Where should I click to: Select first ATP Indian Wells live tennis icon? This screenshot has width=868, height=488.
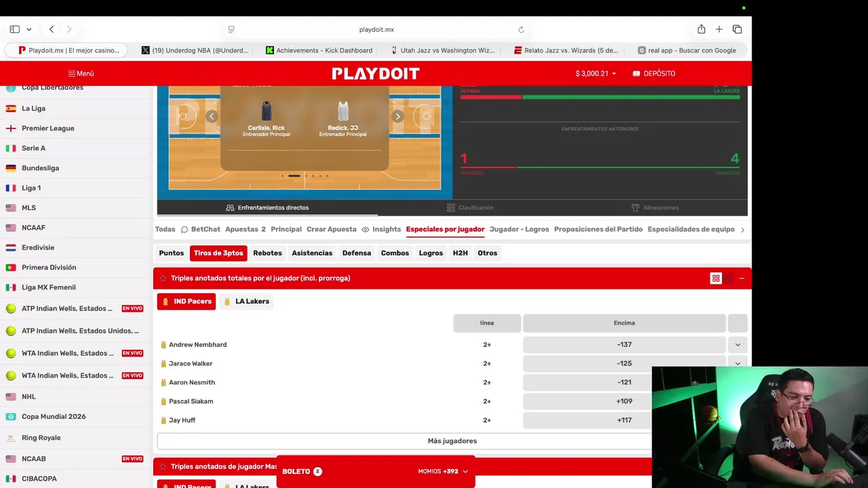coord(11,308)
